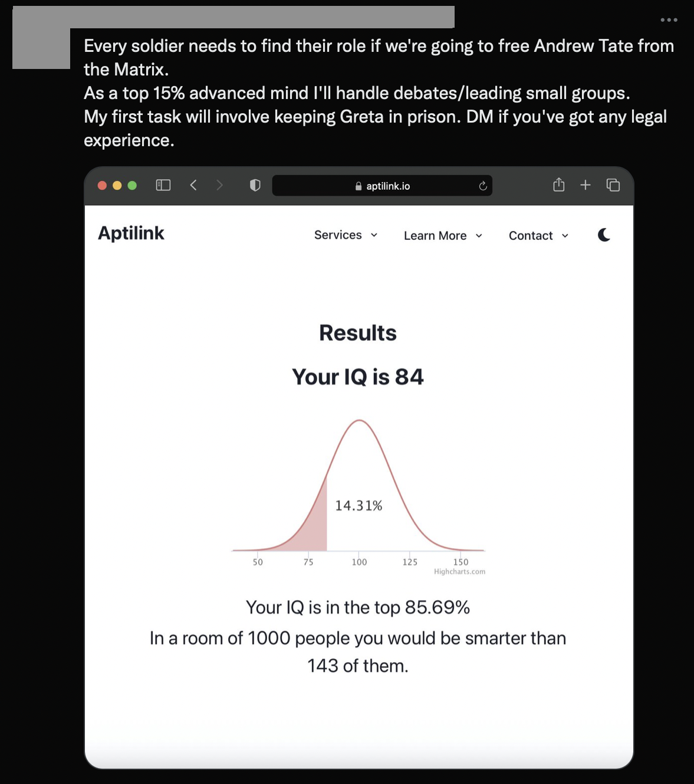Click the green fullscreen window dot
The image size is (694, 784).
[132, 185]
